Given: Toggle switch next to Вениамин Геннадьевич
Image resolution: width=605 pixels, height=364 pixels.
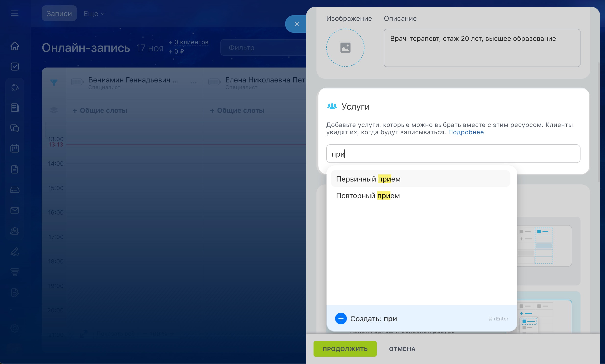Looking at the screenshot, I should [77, 82].
